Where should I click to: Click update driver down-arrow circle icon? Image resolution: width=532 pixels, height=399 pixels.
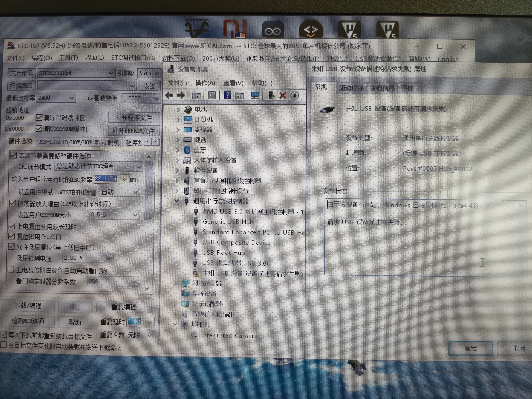point(295,96)
